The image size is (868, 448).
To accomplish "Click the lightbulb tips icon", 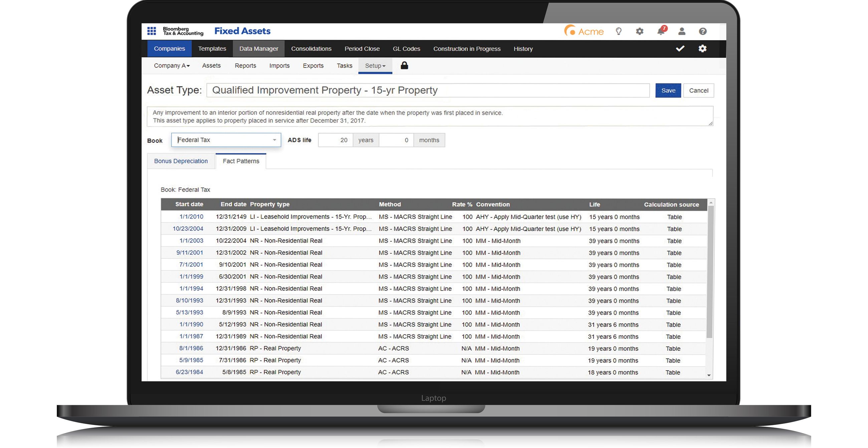I will coord(618,31).
